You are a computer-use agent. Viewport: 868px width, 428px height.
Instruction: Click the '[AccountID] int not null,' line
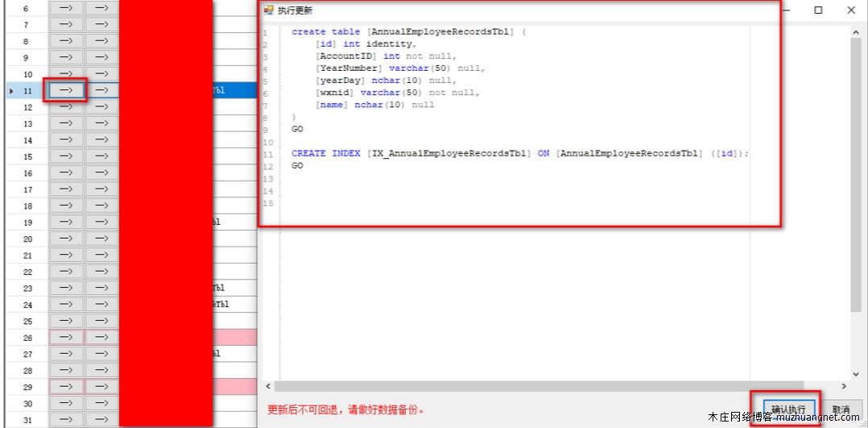click(x=386, y=56)
